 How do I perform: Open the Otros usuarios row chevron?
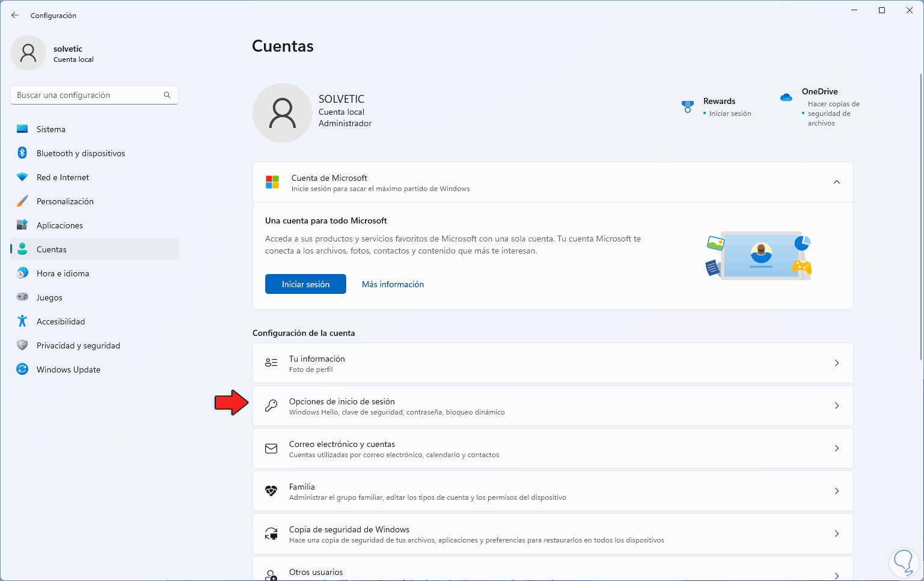click(x=837, y=576)
